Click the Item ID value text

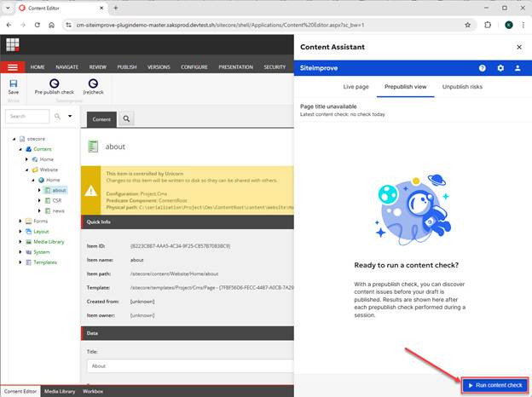tap(180, 246)
